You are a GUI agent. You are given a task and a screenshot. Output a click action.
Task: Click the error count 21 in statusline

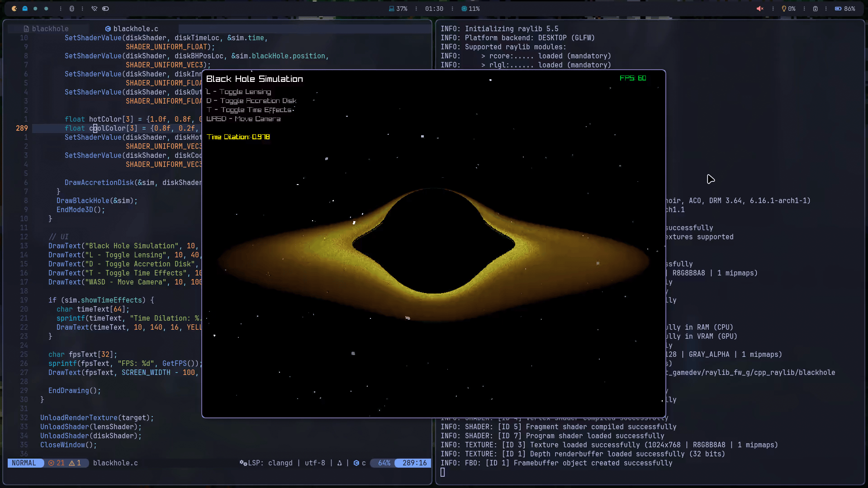[x=57, y=463]
